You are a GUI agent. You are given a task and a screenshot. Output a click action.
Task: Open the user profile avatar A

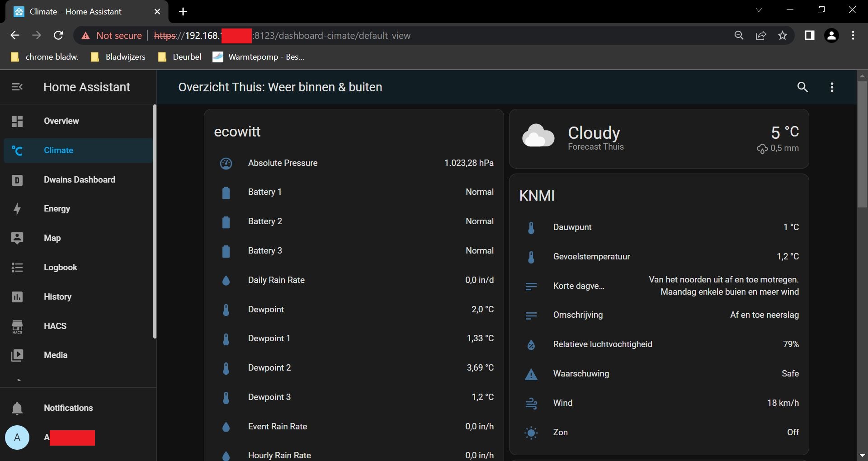17,437
